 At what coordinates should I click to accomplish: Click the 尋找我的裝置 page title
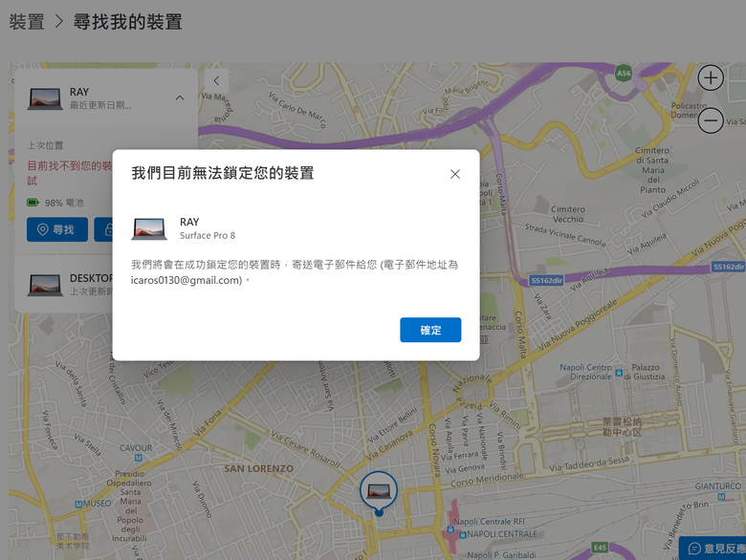pos(127,22)
